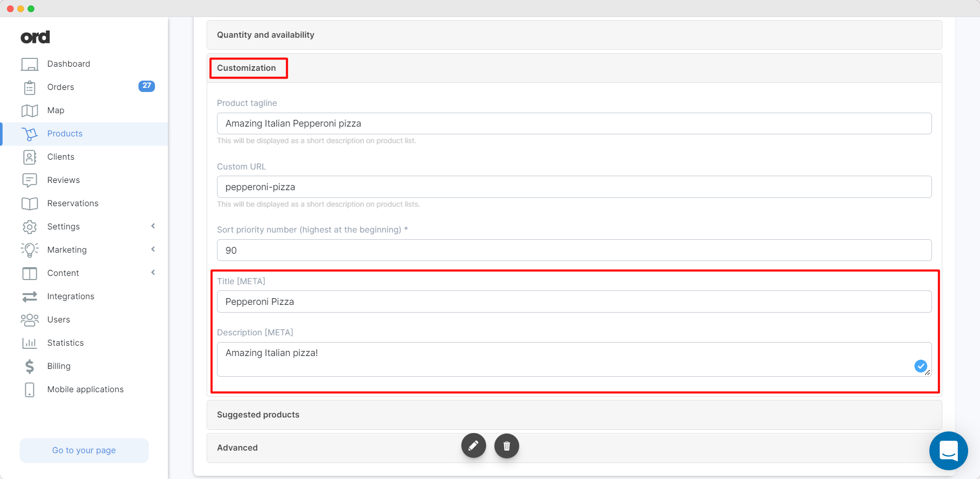
Task: View Statistics page
Action: click(85, 343)
